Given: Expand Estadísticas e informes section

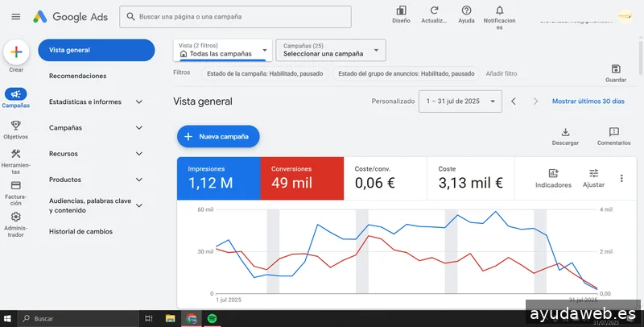Looking at the screenshot, I should pos(139,101).
